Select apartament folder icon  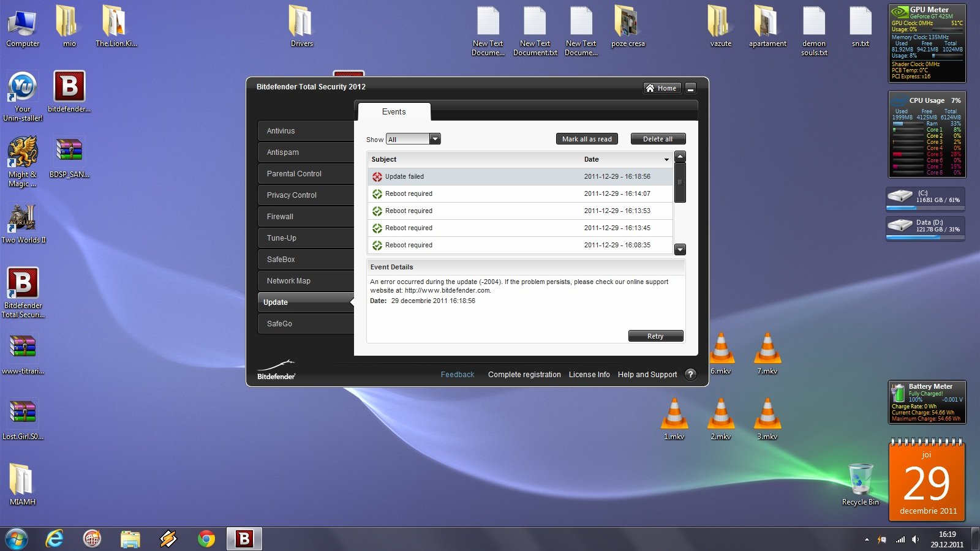click(x=767, y=26)
